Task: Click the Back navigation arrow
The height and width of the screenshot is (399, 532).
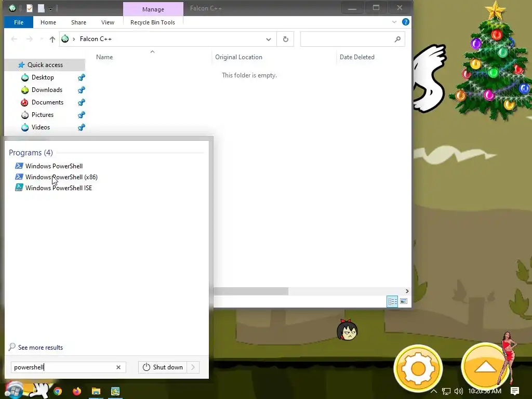Action: click(14, 39)
